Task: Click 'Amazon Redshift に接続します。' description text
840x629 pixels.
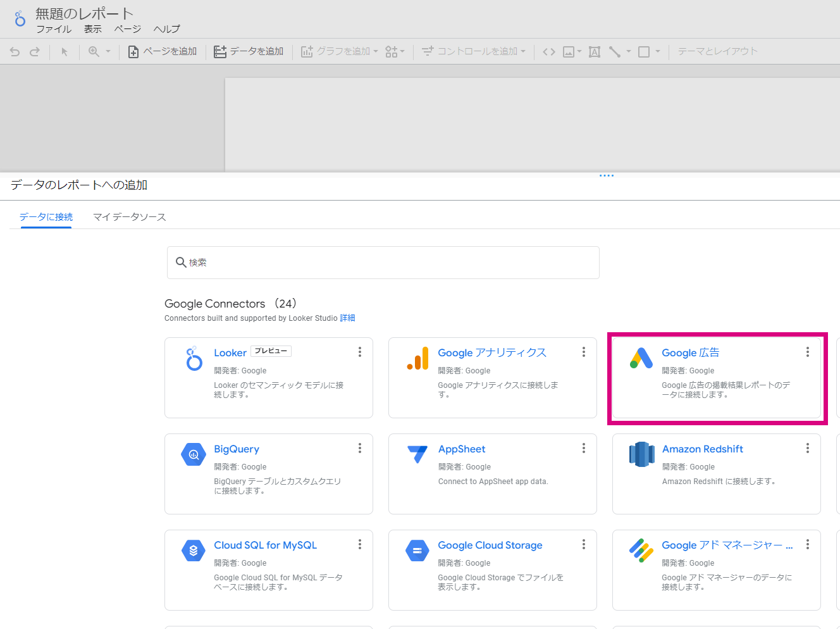Action: (x=719, y=482)
